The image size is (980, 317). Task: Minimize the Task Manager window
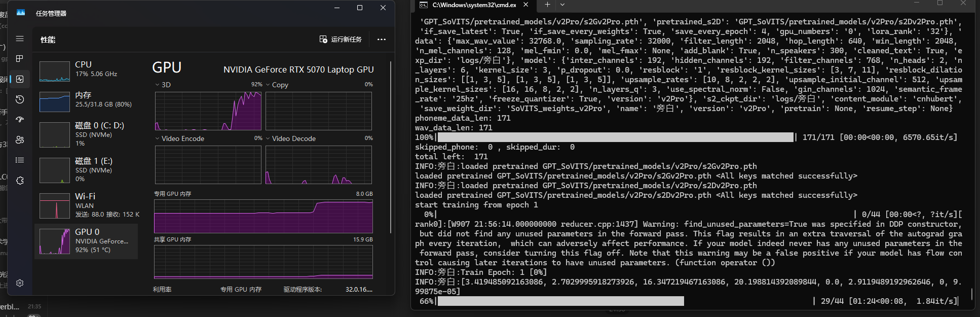tap(337, 8)
